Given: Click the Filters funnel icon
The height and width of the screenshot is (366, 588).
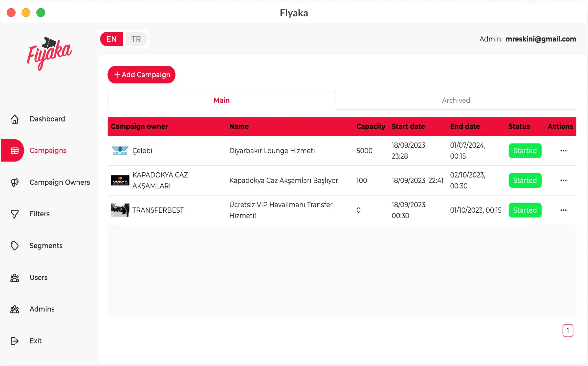Looking at the screenshot, I should [15, 214].
